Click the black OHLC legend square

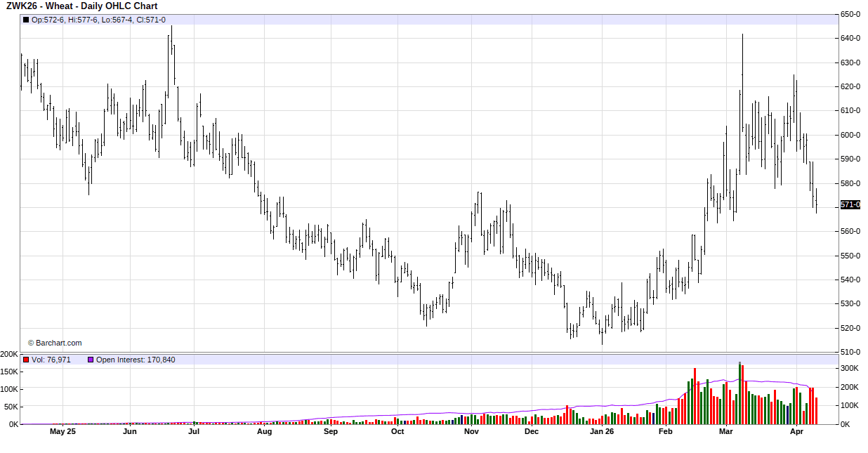(x=26, y=20)
